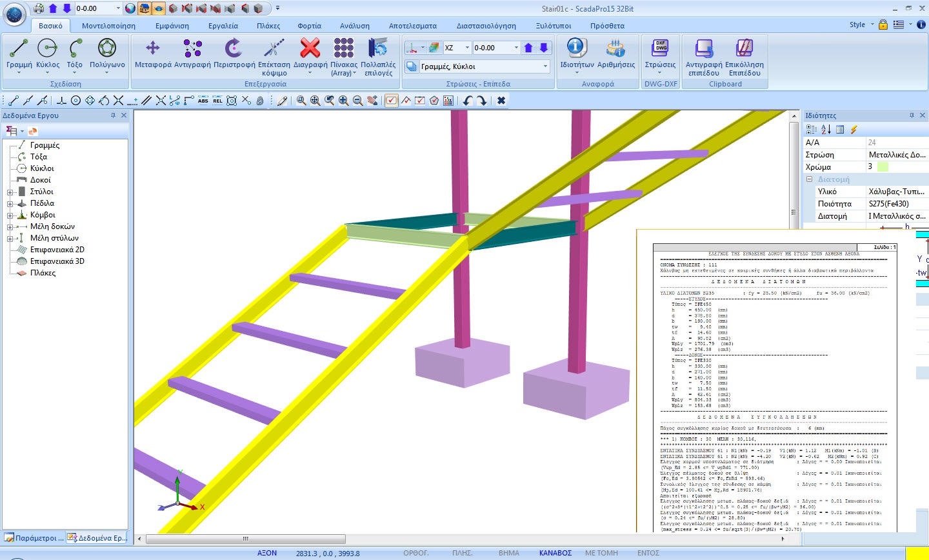Open the Διαστασιολόγηση ribbon tab
The width and height of the screenshot is (929, 560).
[x=486, y=26]
